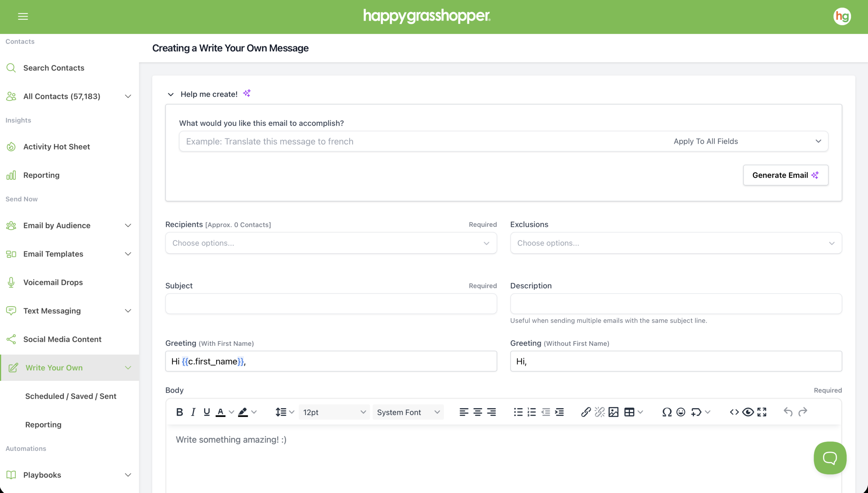The width and height of the screenshot is (868, 493).
Task: Click into the Description field
Action: click(x=676, y=303)
